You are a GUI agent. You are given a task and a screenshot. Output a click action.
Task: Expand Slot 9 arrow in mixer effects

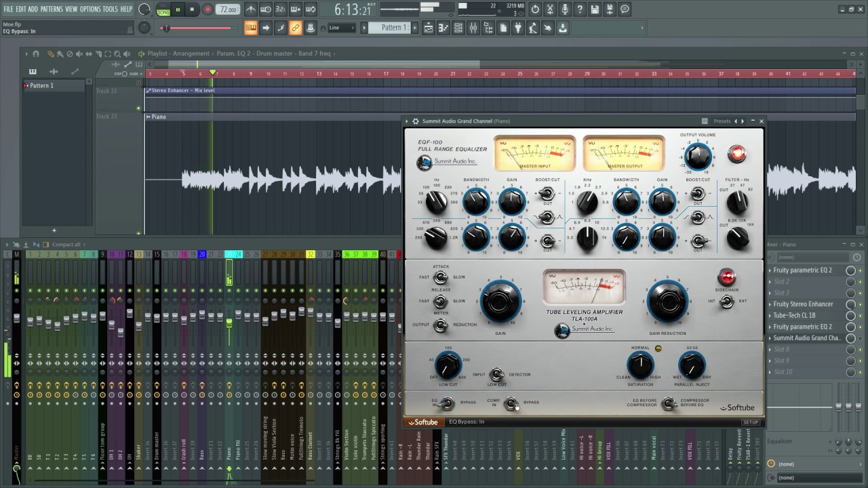(x=770, y=361)
